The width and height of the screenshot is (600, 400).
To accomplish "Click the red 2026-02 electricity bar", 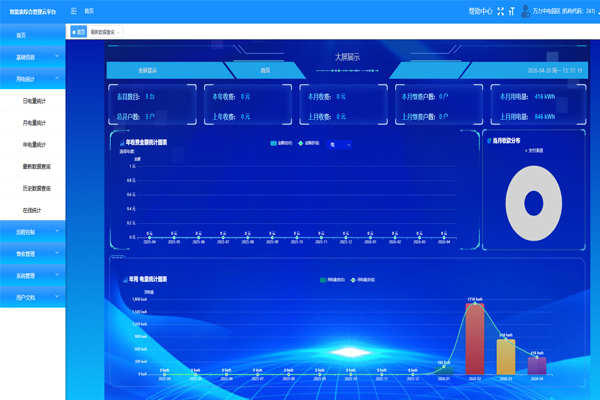I will (475, 340).
